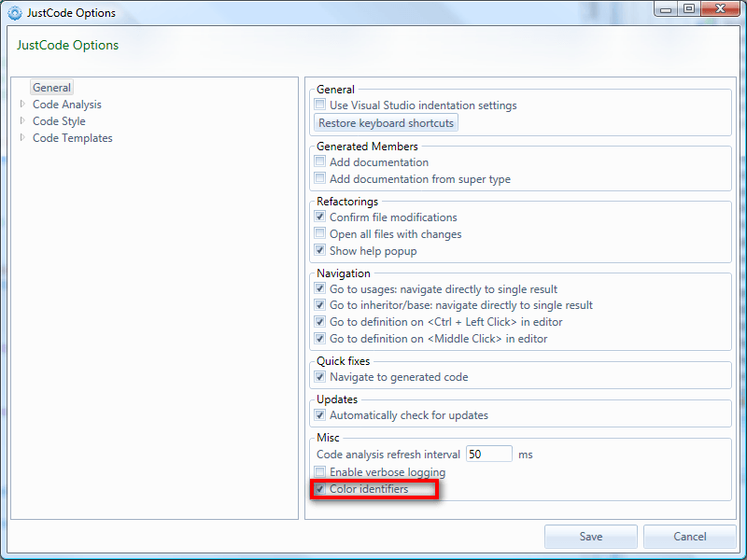Viewport: 747px width, 560px height.
Task: Expand the Code Style tree node
Action: click(22, 120)
